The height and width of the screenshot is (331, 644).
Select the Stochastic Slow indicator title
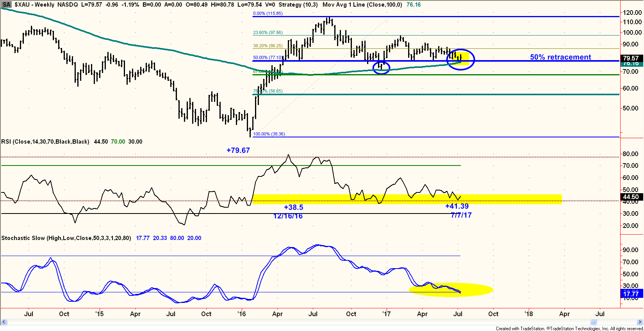coord(66,238)
